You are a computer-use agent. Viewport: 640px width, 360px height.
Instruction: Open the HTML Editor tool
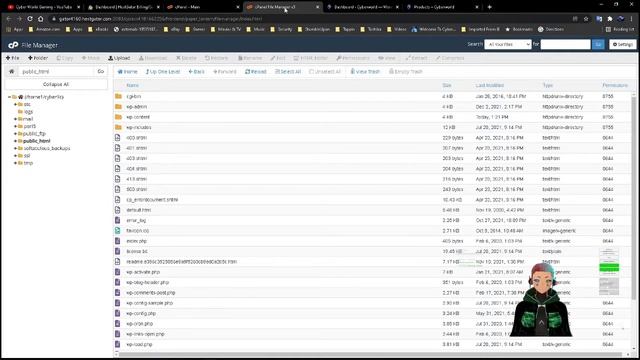point(311,58)
